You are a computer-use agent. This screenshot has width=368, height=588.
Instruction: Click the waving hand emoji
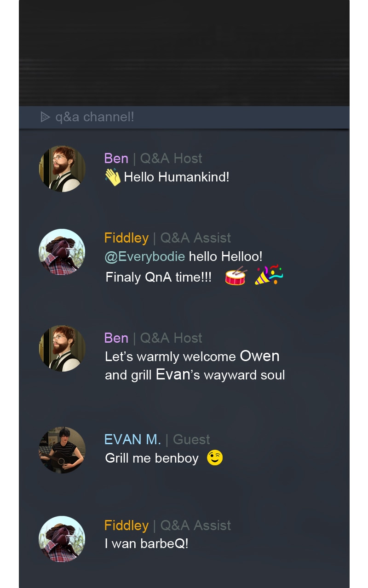113,177
